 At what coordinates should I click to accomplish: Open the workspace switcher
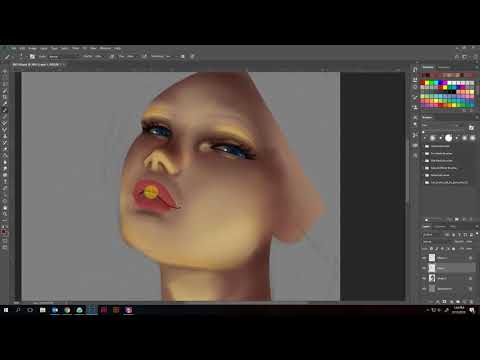[465, 57]
